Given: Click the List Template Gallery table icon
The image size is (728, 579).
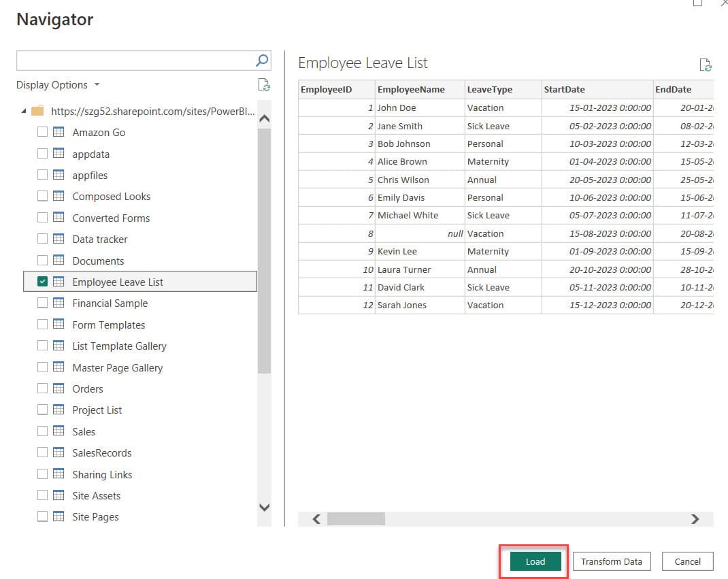Looking at the screenshot, I should click(x=59, y=346).
